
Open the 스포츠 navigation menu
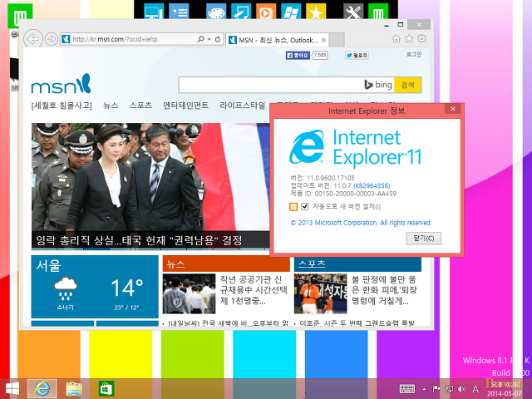[140, 106]
